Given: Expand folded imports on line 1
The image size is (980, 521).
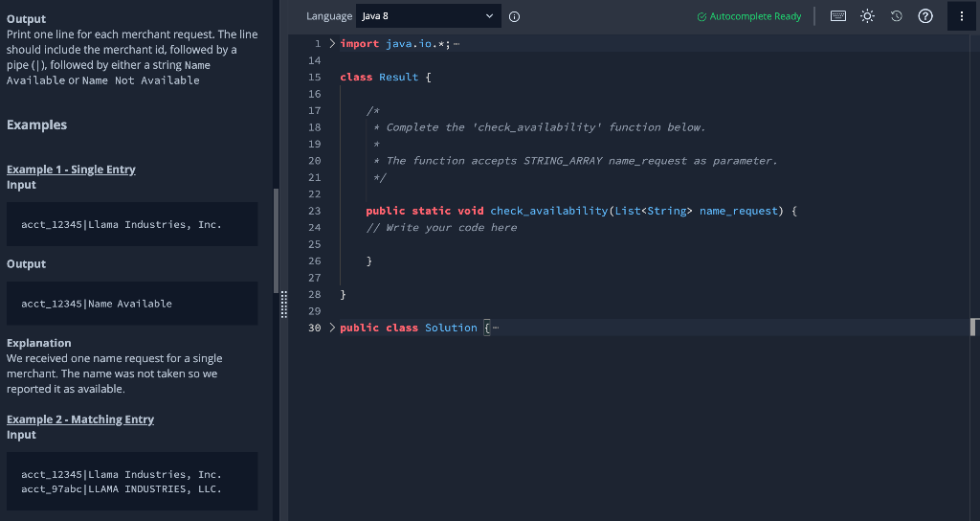Looking at the screenshot, I should tap(332, 44).
